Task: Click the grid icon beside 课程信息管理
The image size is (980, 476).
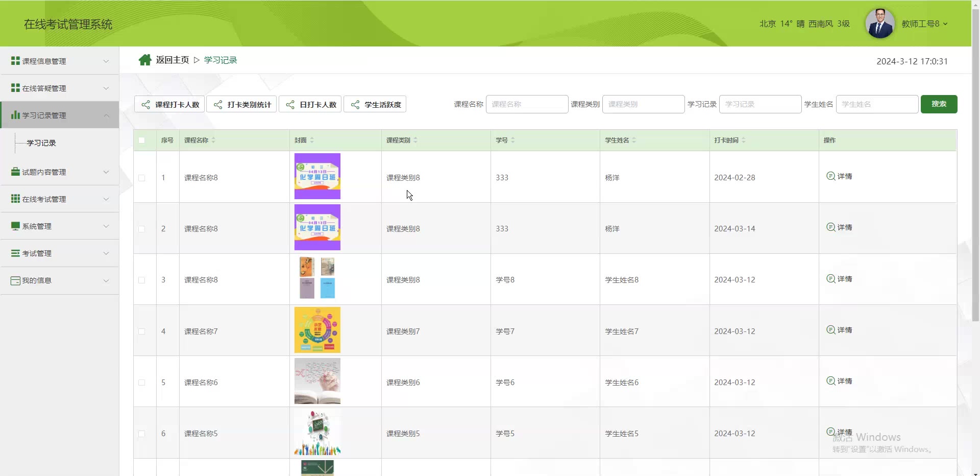Action: click(15, 61)
